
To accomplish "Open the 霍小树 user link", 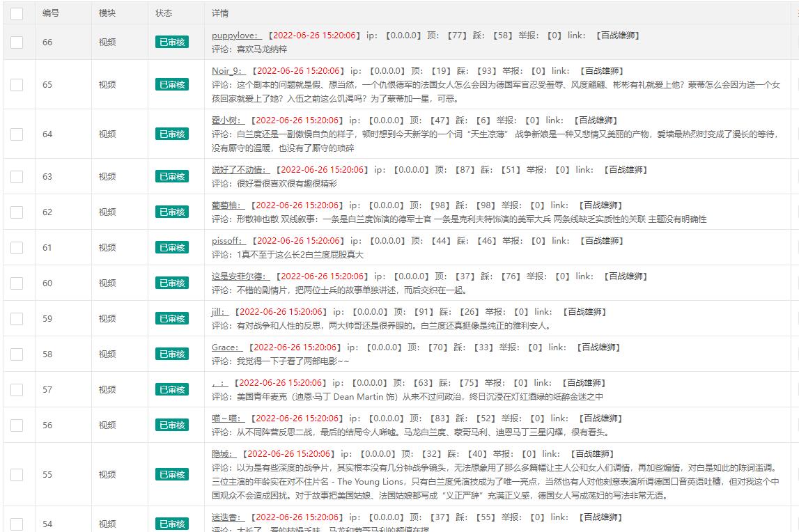I will [x=228, y=120].
